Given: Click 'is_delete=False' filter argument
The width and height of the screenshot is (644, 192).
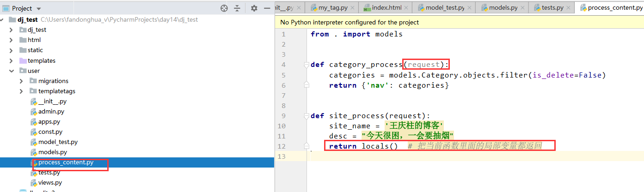Looking at the screenshot, I should tap(567, 75).
